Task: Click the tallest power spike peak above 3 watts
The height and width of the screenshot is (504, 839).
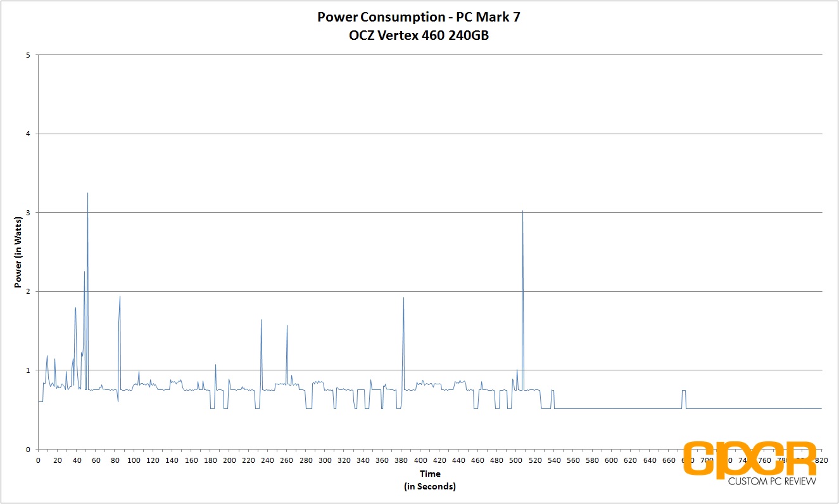Action: pyautogui.click(x=87, y=193)
